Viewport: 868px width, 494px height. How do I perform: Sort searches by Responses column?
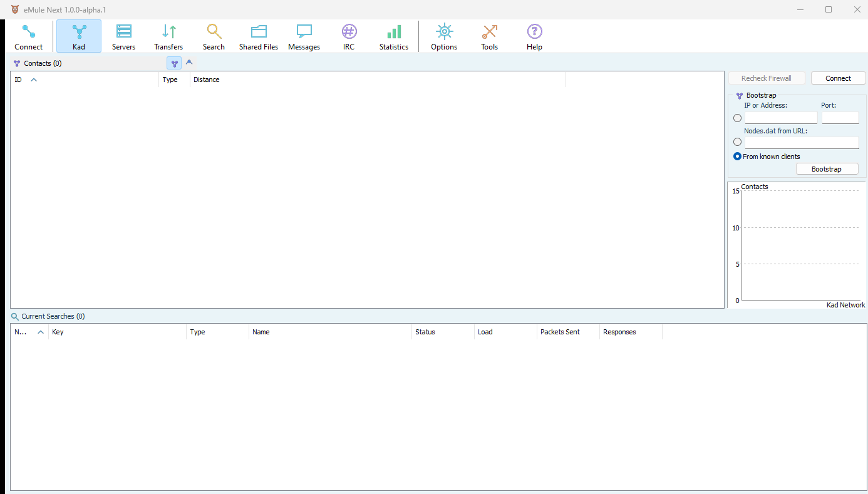click(x=631, y=332)
